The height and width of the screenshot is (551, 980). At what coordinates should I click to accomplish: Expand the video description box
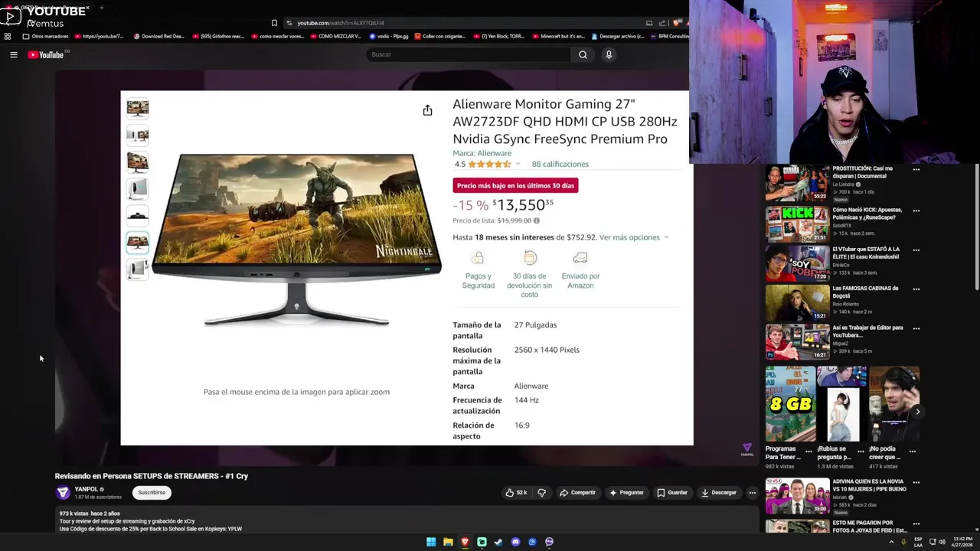tap(407, 521)
